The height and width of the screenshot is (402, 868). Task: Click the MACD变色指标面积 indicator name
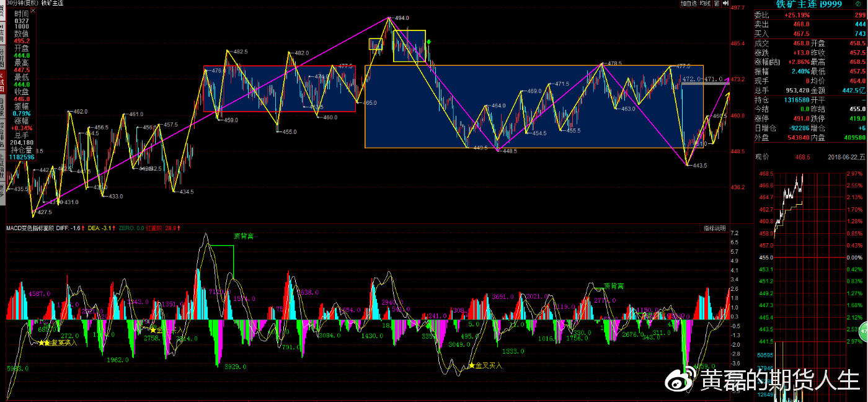[29, 228]
